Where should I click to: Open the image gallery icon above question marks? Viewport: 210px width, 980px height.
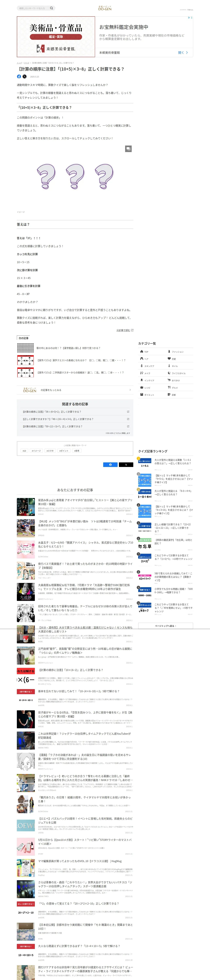coord(128,149)
